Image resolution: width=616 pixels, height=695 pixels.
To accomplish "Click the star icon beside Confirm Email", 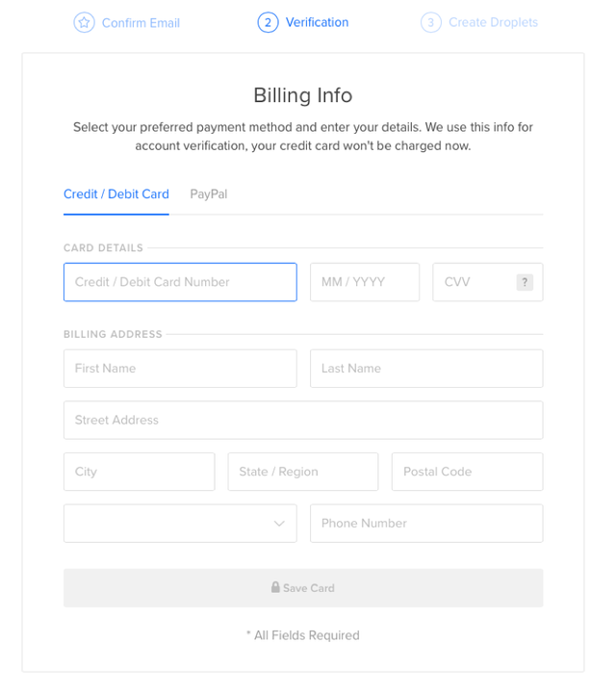I will point(84,22).
